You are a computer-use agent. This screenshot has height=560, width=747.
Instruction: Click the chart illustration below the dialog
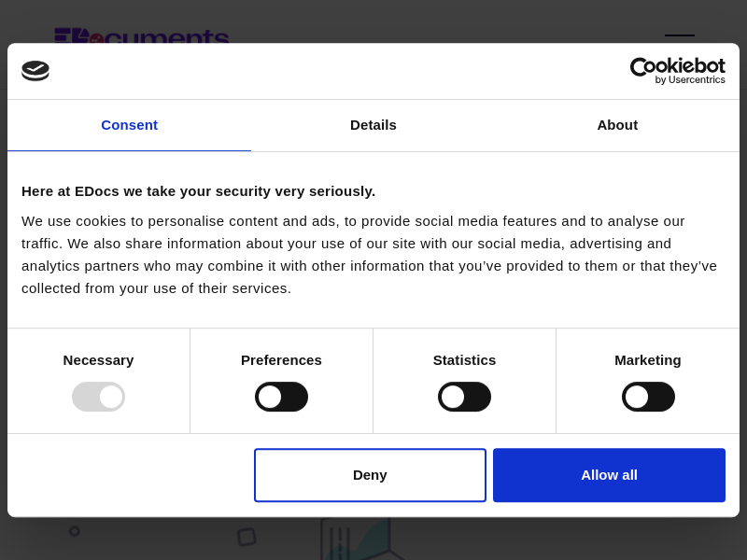[359, 539]
